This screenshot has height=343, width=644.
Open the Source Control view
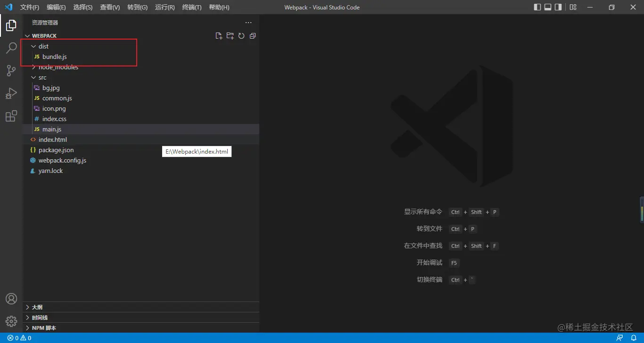11,71
